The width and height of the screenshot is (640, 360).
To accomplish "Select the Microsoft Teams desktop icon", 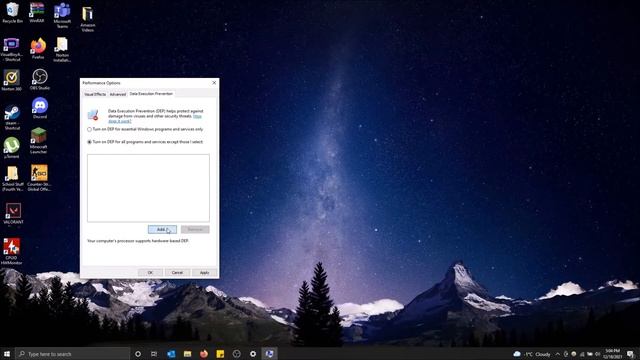I will click(62, 15).
